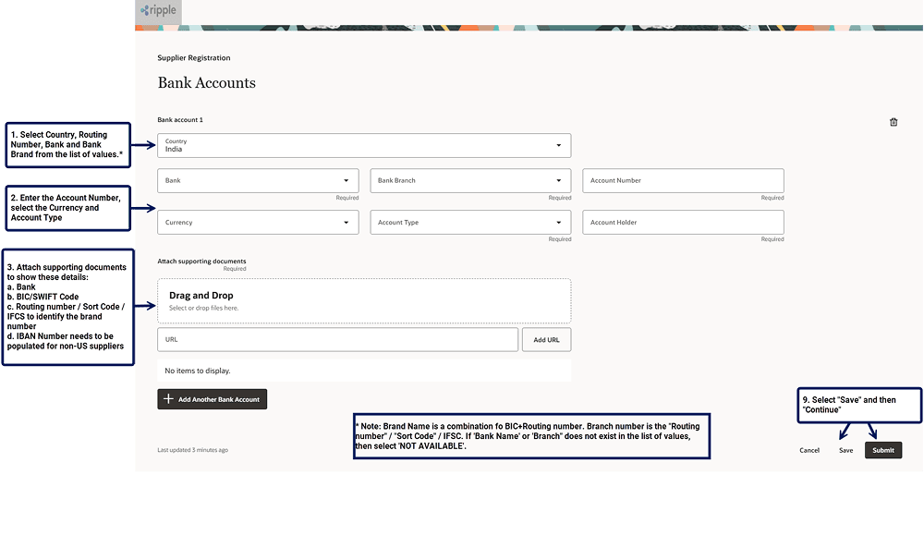924x560 pixels.
Task: Click the plus icon on Add Another Bank Account
Action: 166,399
